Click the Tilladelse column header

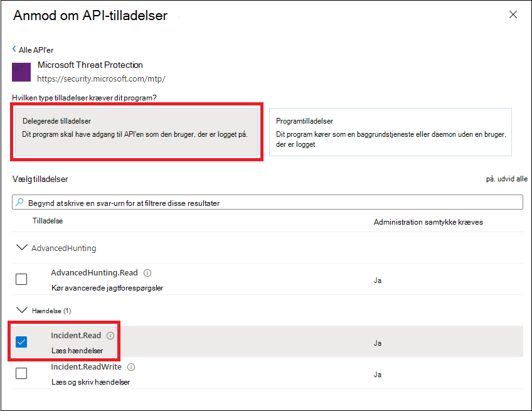tap(48, 221)
